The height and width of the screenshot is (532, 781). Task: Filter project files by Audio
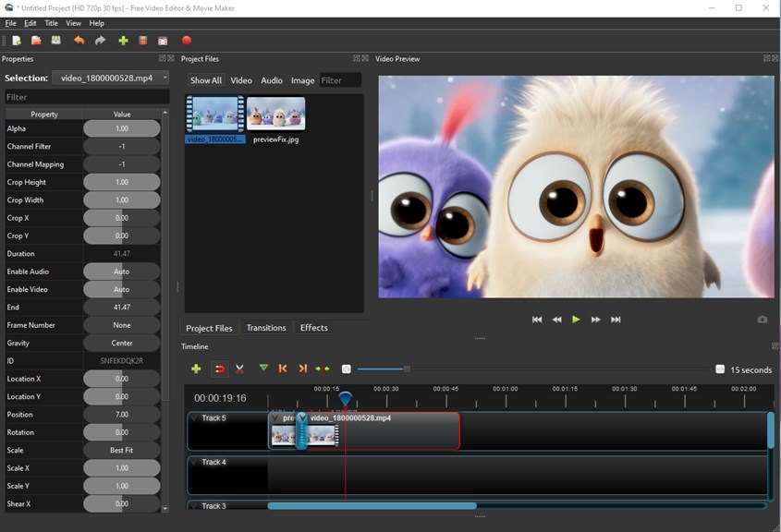[x=272, y=80]
